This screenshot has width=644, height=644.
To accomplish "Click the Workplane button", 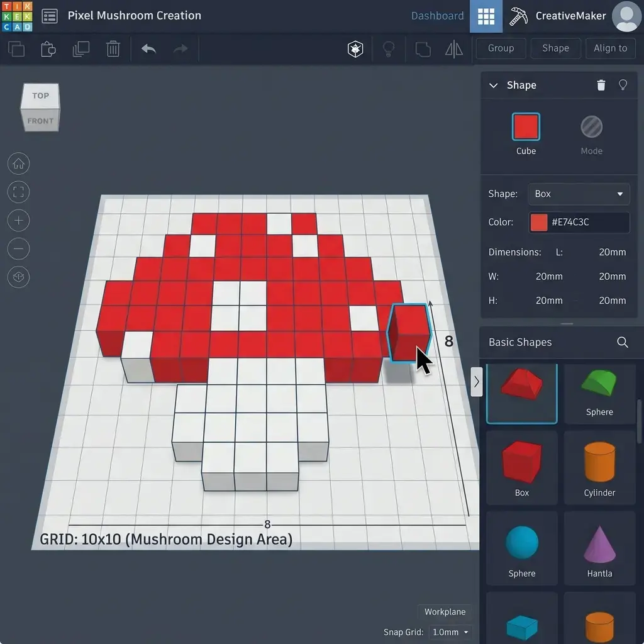I will pyautogui.click(x=445, y=611).
